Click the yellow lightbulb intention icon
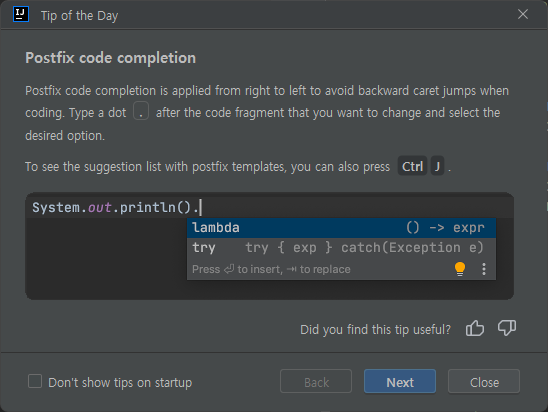 (460, 269)
